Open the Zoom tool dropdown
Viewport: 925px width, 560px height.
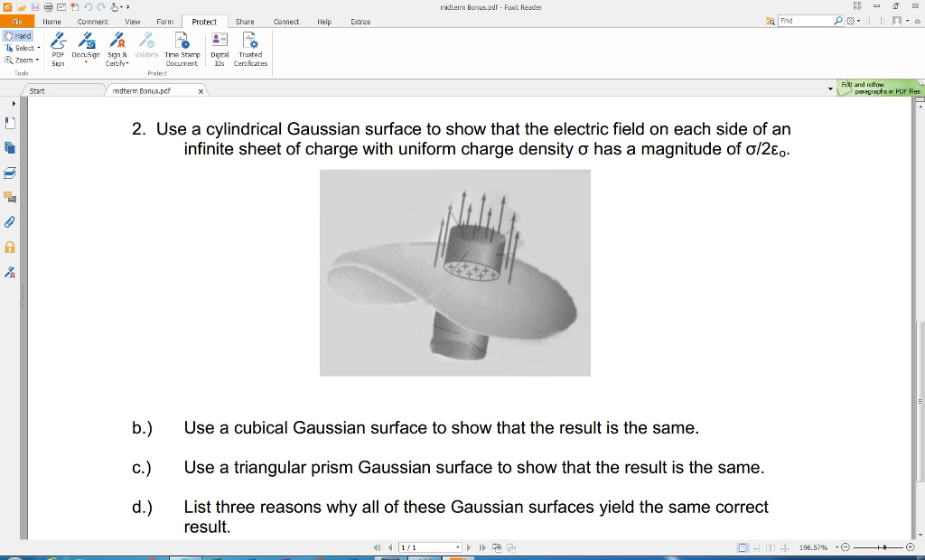coord(39,60)
